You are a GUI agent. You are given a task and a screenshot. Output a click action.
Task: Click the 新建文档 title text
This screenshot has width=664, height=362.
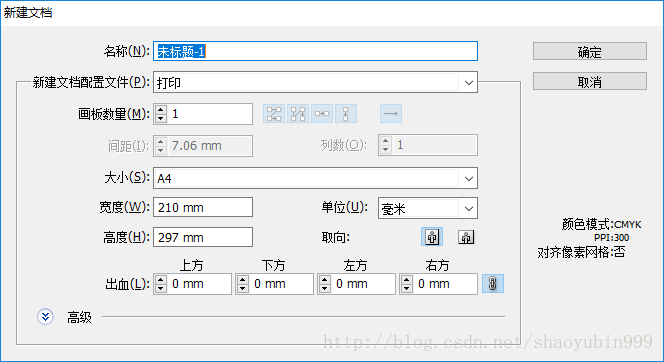[28, 13]
